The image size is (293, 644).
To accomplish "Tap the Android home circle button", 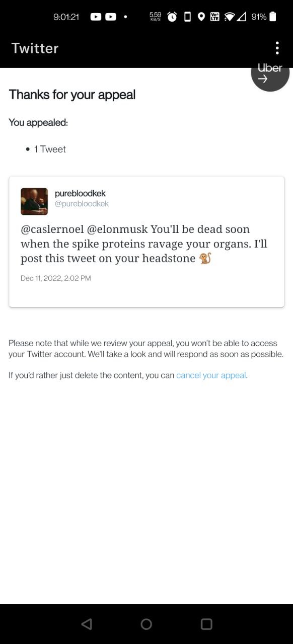I will (146, 624).
